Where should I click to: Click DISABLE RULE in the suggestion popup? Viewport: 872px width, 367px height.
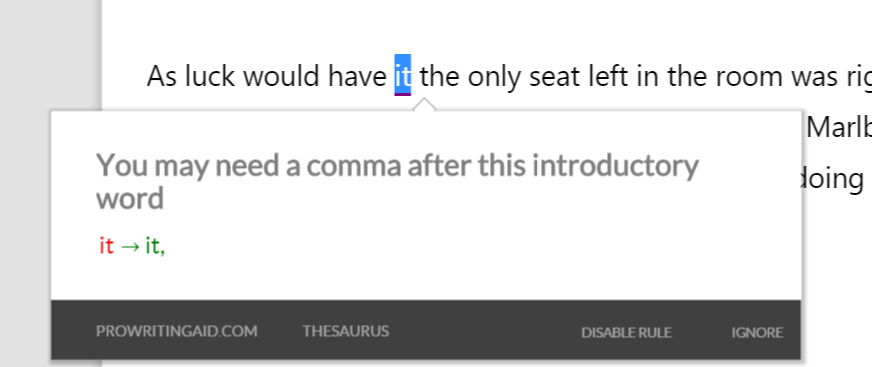pyautogui.click(x=626, y=333)
